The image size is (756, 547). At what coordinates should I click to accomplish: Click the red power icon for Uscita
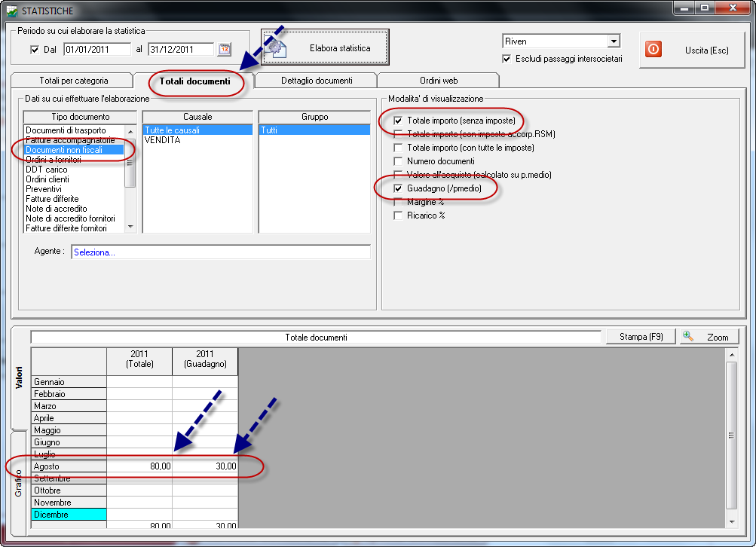click(653, 49)
